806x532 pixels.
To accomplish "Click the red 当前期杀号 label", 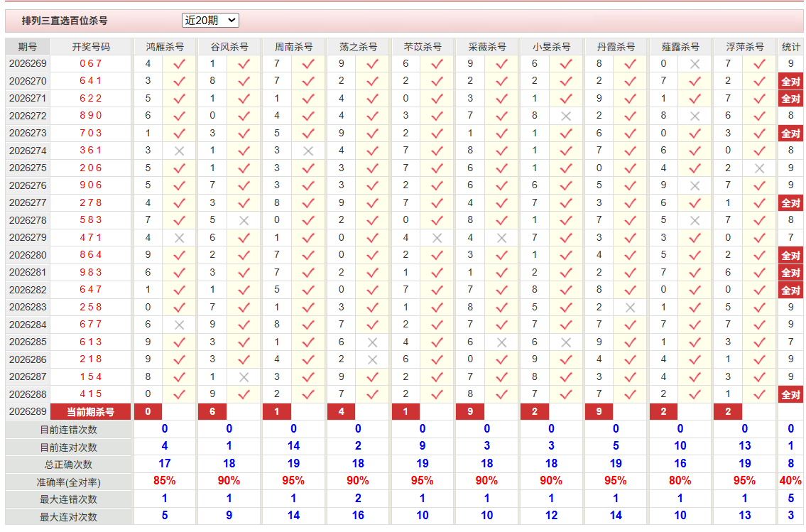I will click(91, 412).
